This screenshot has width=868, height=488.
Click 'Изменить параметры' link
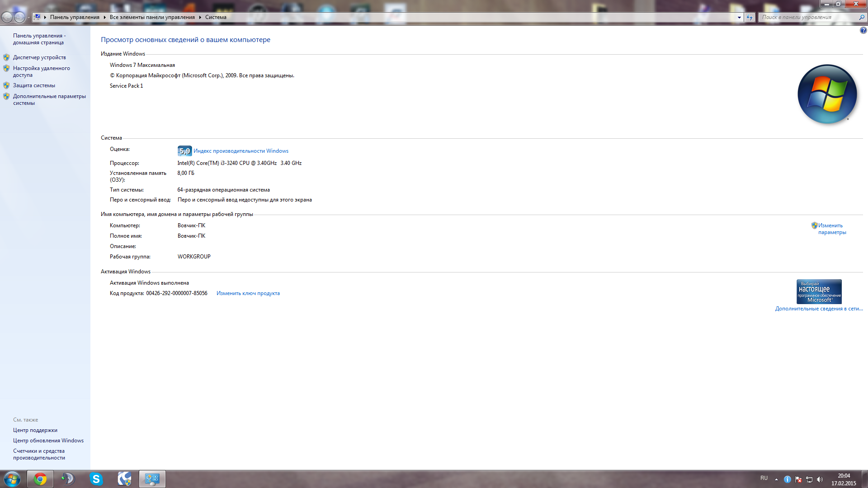pyautogui.click(x=832, y=229)
